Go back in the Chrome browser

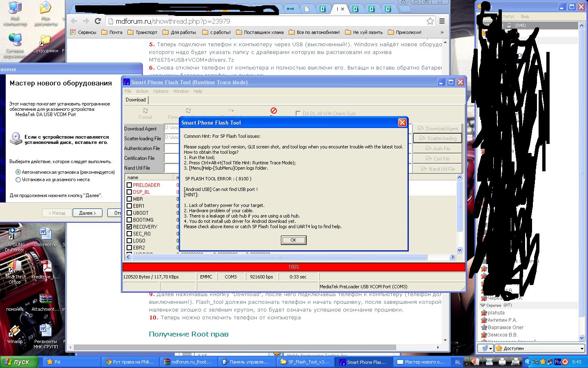click(74, 21)
